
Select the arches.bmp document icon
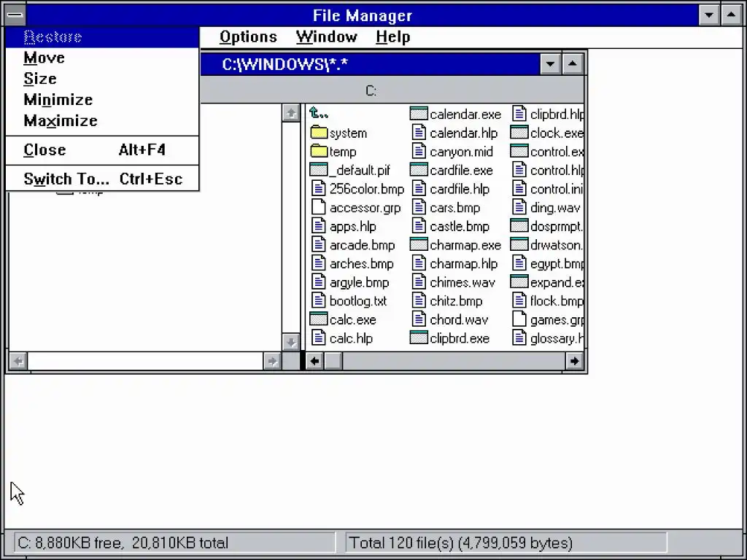(x=318, y=263)
